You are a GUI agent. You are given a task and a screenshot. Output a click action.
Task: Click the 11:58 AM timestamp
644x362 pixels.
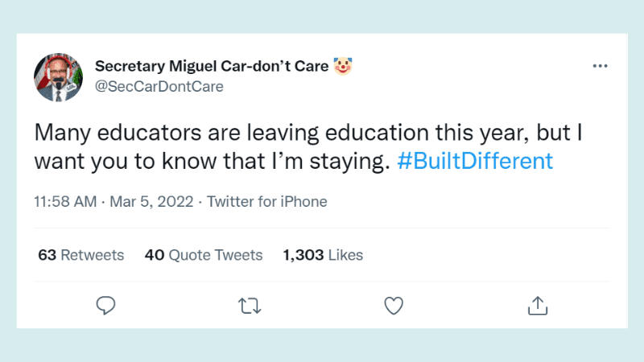(x=64, y=201)
